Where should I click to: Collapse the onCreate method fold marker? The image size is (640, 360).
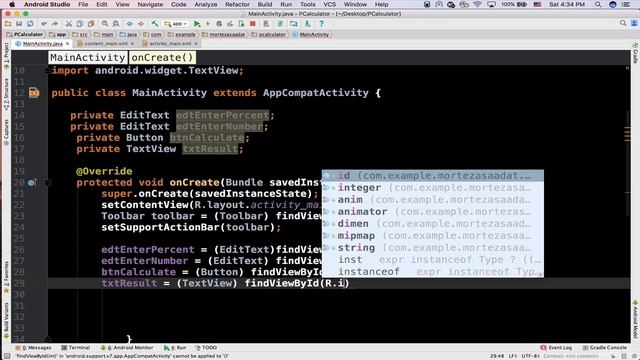tap(47, 183)
